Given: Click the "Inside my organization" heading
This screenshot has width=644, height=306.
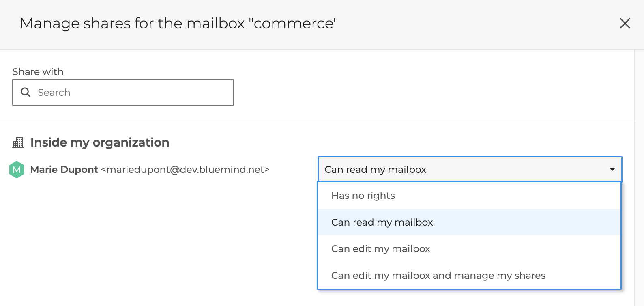Looking at the screenshot, I should coord(100,142).
